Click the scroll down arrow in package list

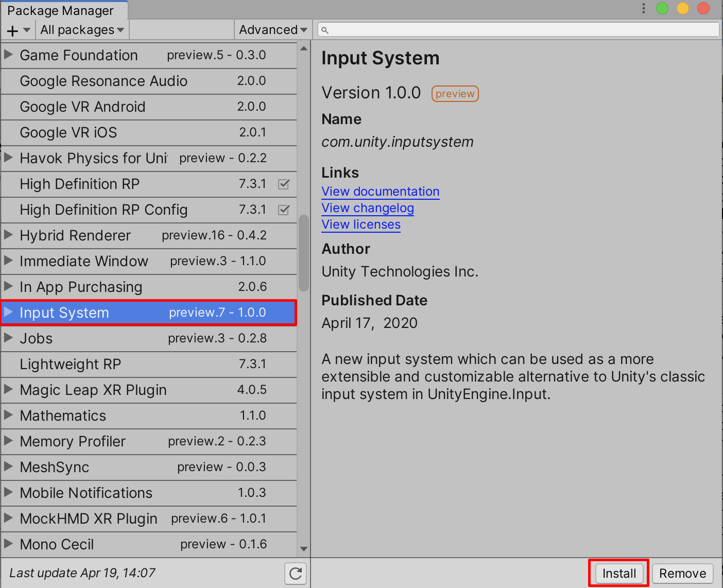[x=304, y=549]
